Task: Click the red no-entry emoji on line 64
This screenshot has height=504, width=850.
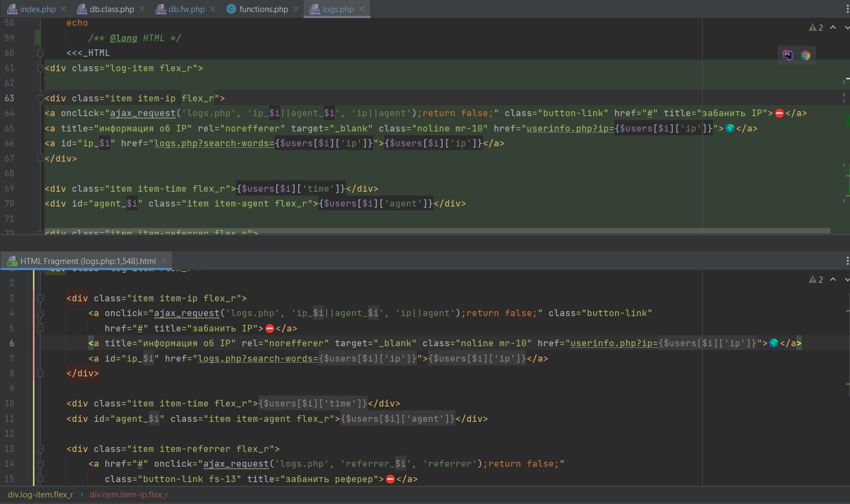Action: (779, 113)
